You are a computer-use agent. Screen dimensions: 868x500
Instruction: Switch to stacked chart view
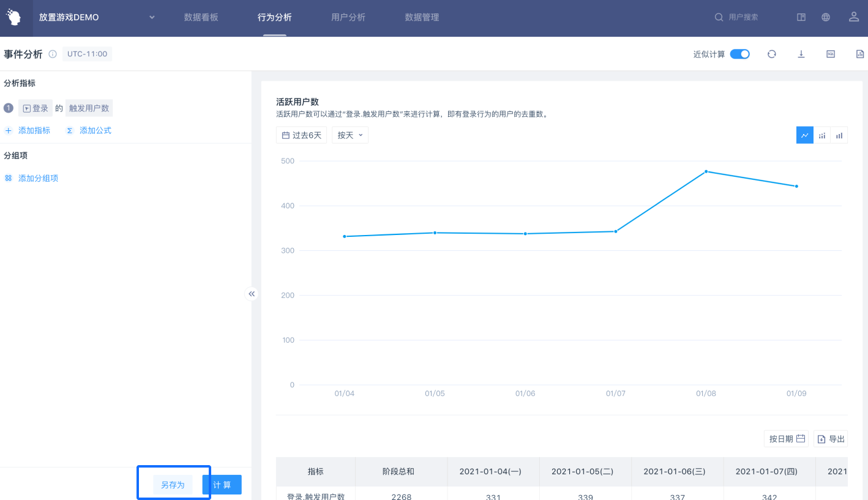click(x=822, y=135)
